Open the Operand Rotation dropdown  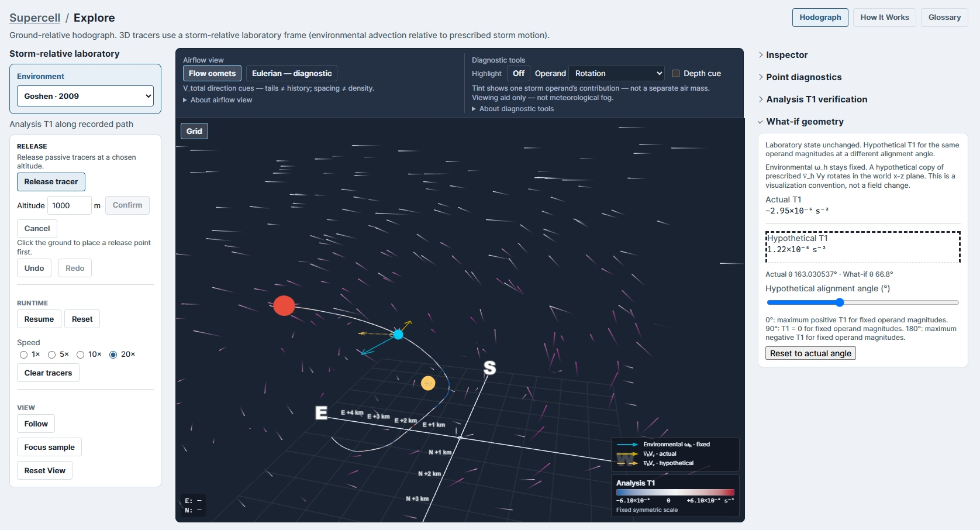tap(617, 74)
